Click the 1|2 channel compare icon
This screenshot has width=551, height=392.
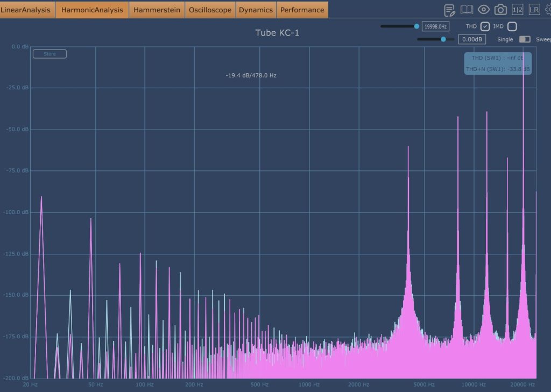(517, 10)
